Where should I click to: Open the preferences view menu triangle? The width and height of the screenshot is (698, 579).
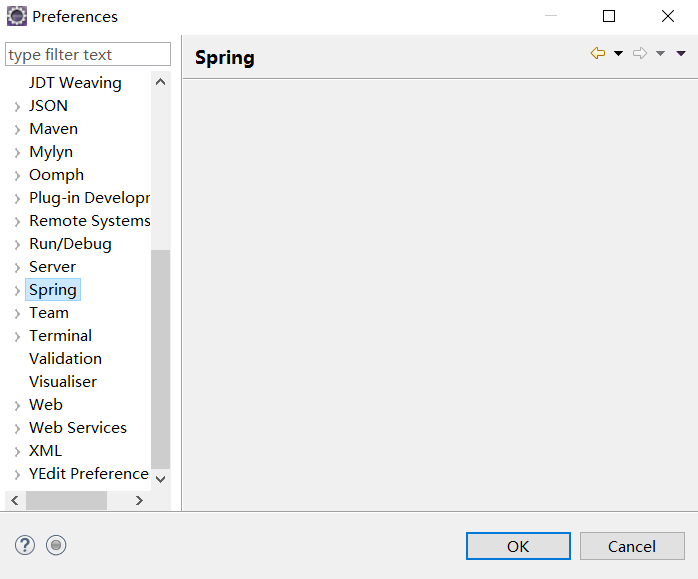(681, 53)
